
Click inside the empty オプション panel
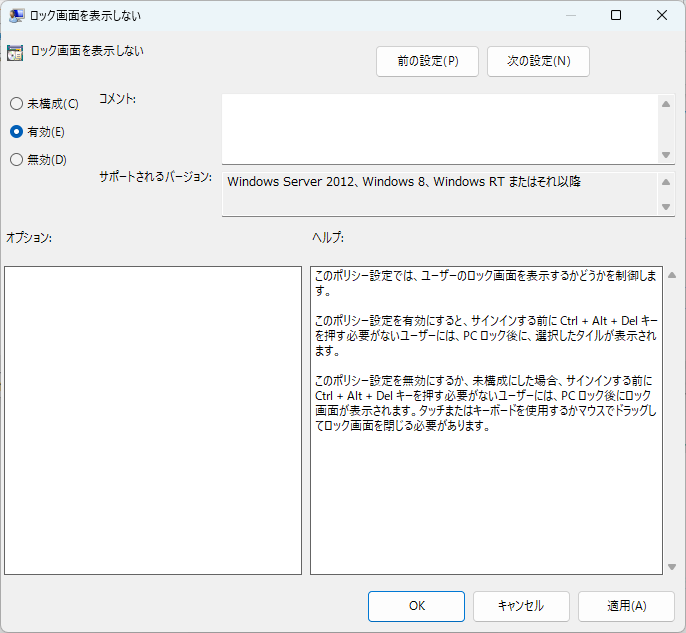152,420
